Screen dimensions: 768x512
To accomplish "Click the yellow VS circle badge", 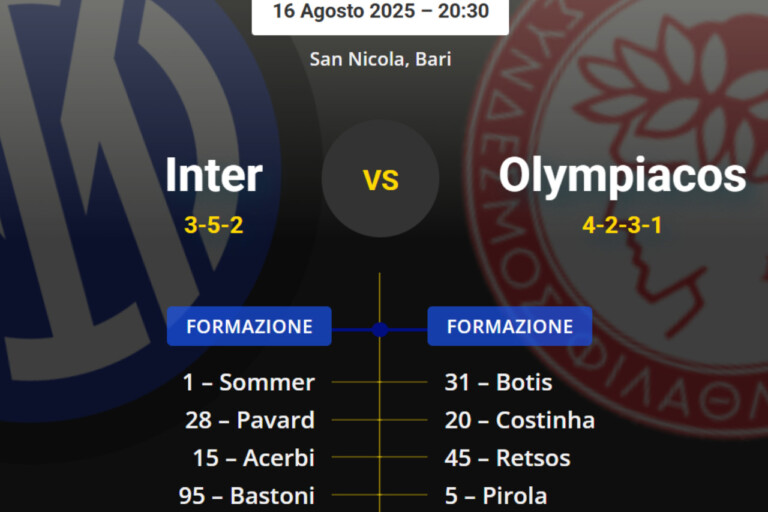I will click(380, 179).
